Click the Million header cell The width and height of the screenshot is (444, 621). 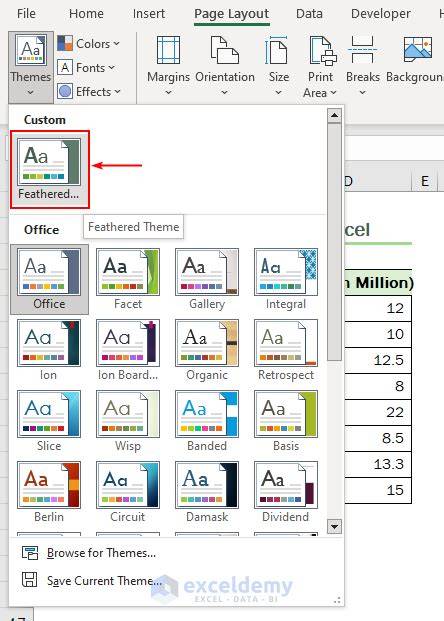(378, 283)
